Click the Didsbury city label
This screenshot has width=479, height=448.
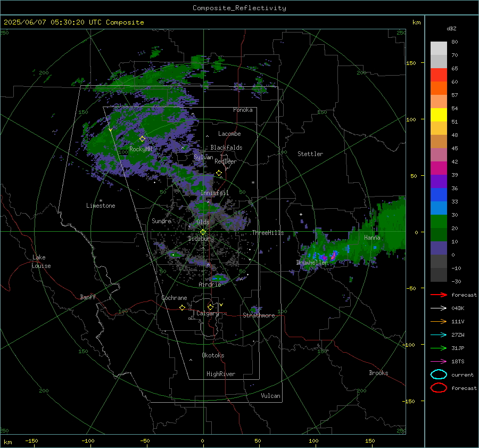click(201, 239)
